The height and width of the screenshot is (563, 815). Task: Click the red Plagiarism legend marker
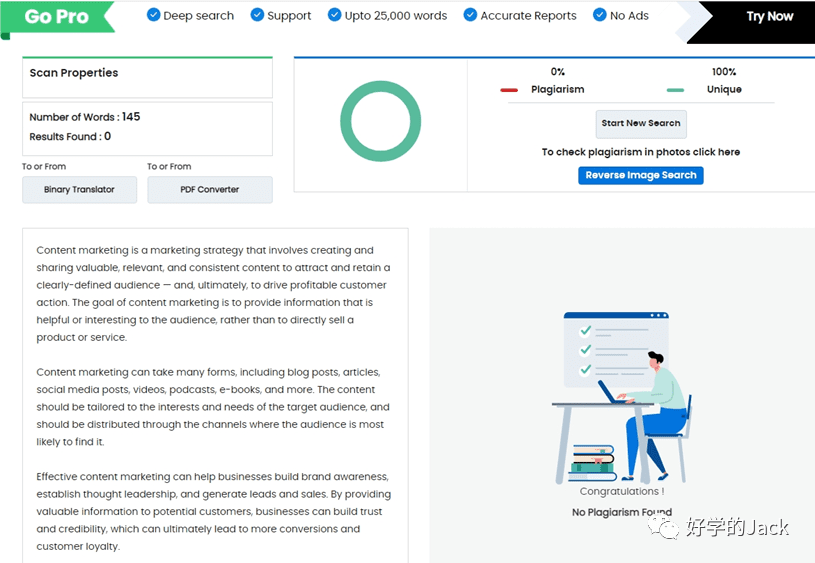[509, 90]
